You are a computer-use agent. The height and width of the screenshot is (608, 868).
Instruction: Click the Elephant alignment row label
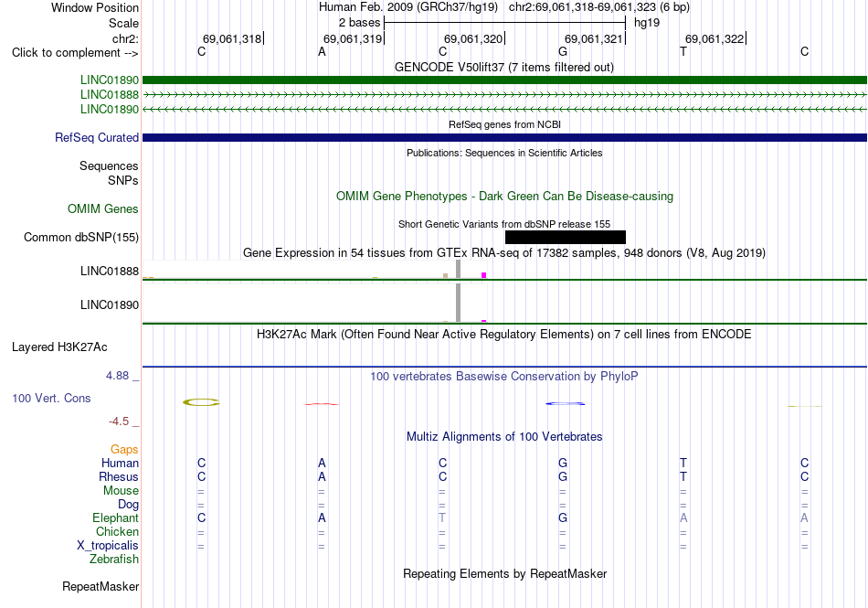pyautogui.click(x=115, y=517)
